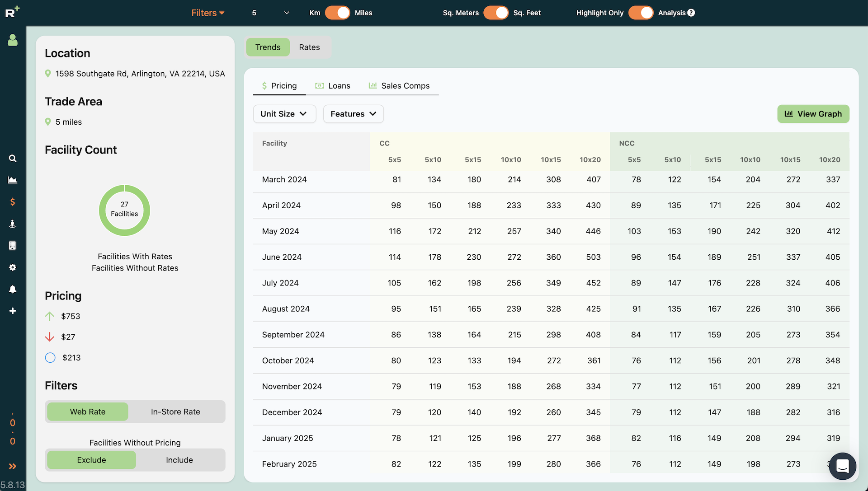Switch to the Rates tab
This screenshot has height=491, width=868.
(309, 47)
